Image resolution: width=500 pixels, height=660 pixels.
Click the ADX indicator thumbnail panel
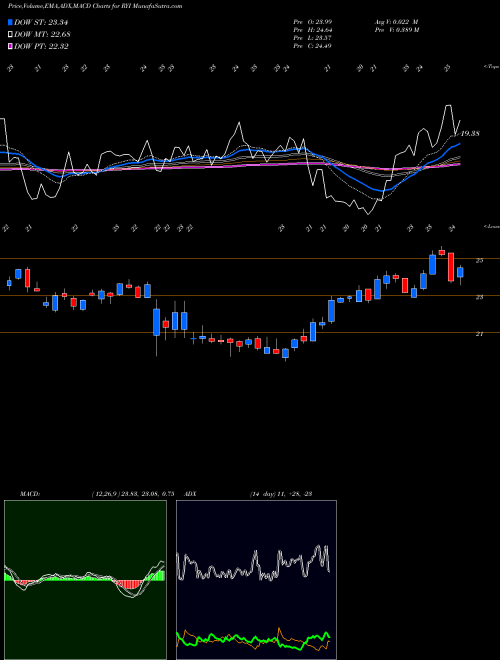tap(256, 580)
